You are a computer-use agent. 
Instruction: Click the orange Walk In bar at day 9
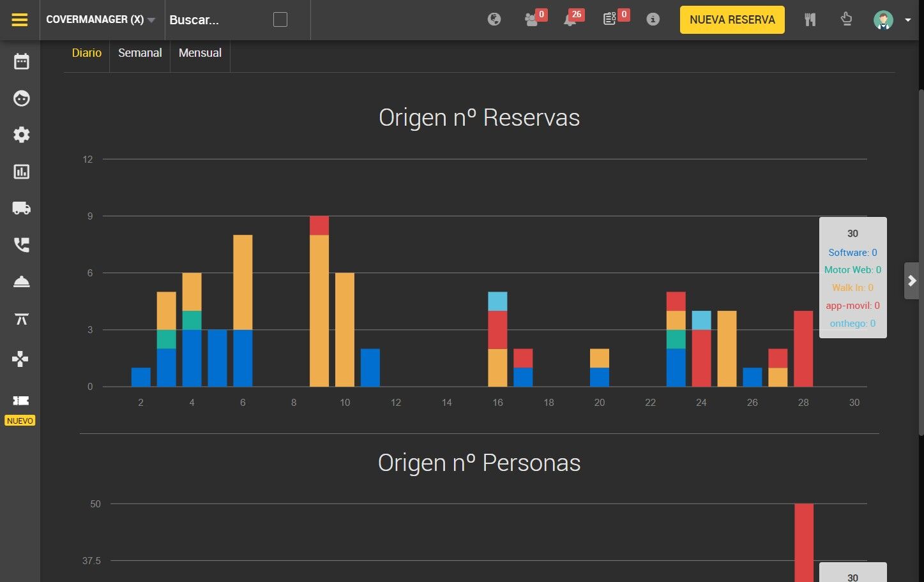click(x=319, y=310)
